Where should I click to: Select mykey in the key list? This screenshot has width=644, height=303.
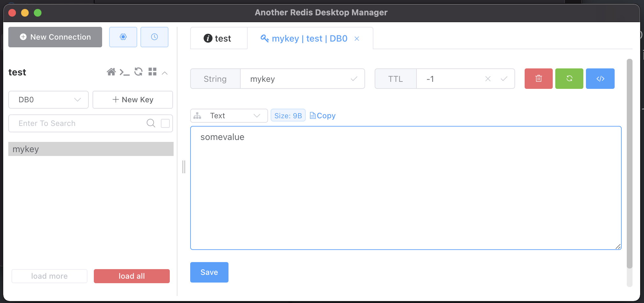tap(91, 149)
